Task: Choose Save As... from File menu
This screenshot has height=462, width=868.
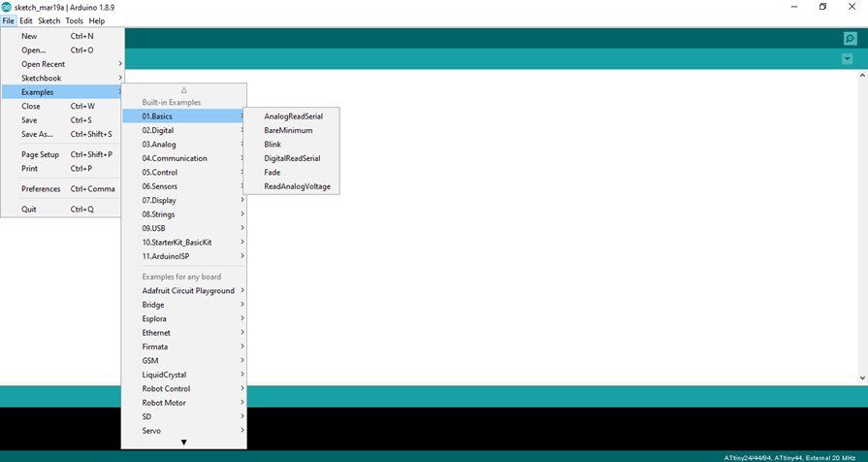Action: [62, 134]
